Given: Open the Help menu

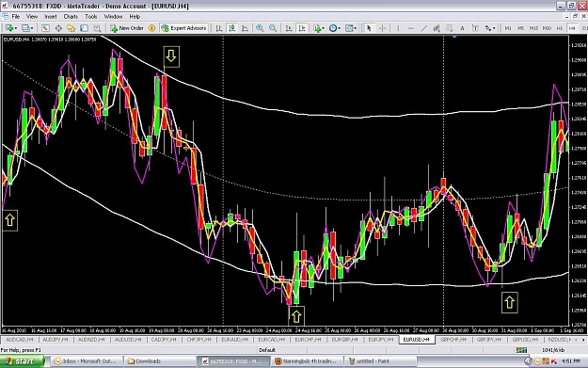Looking at the screenshot, I should (x=135, y=17).
